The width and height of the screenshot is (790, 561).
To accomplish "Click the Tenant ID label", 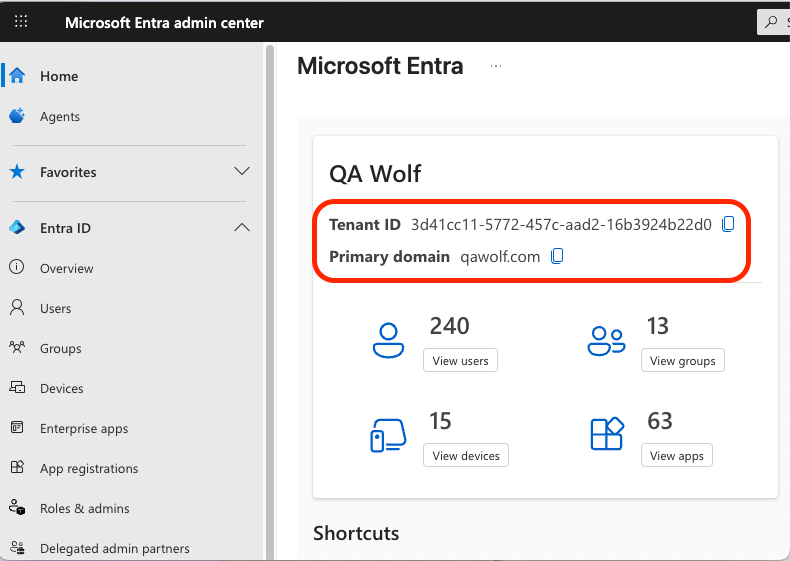I will tap(365, 224).
